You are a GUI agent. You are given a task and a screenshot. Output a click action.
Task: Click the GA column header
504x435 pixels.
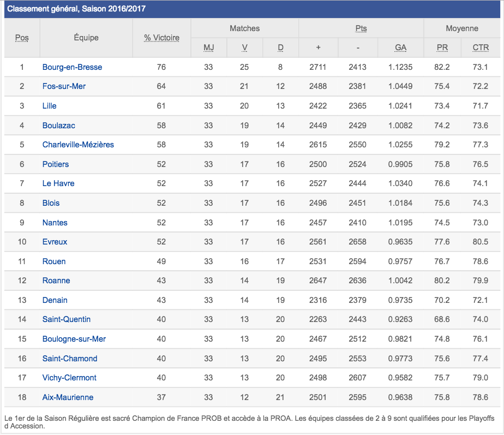tap(400, 47)
